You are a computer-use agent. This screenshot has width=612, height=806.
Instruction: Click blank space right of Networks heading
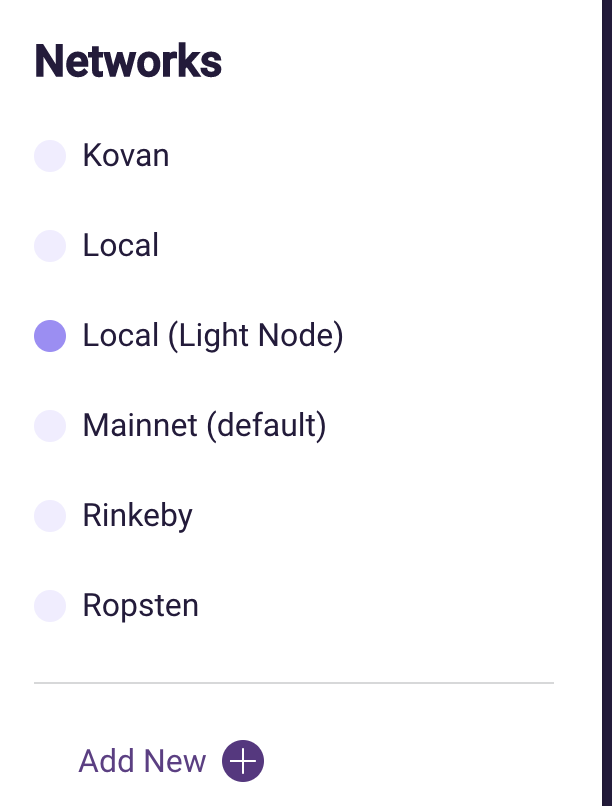point(400,62)
